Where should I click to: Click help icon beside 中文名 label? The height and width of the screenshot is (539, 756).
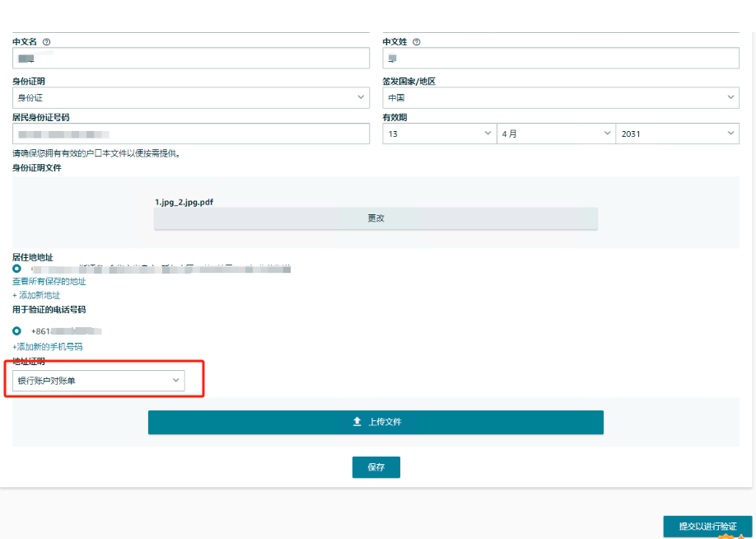pyautogui.click(x=46, y=42)
